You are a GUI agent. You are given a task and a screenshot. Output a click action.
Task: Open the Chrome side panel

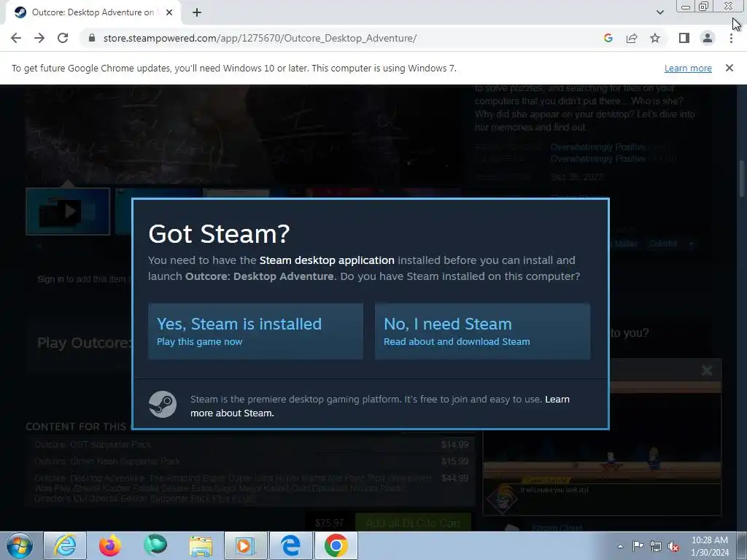pyautogui.click(x=684, y=38)
